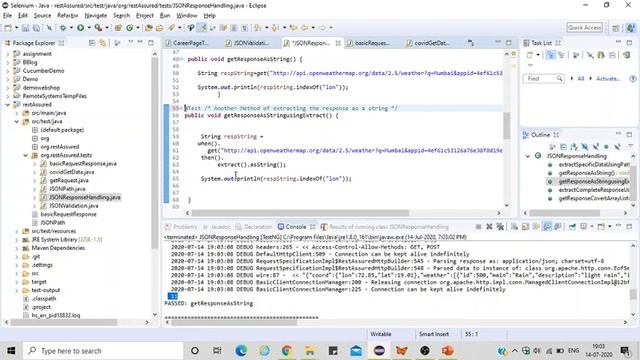
Task: Collapse the org.restAssured.tests package
Action: coord(25,155)
